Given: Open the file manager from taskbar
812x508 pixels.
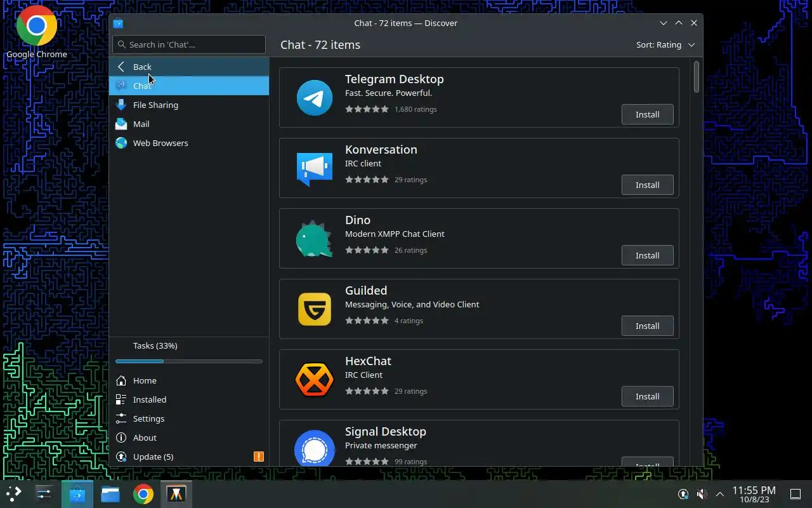Looking at the screenshot, I should 110,493.
